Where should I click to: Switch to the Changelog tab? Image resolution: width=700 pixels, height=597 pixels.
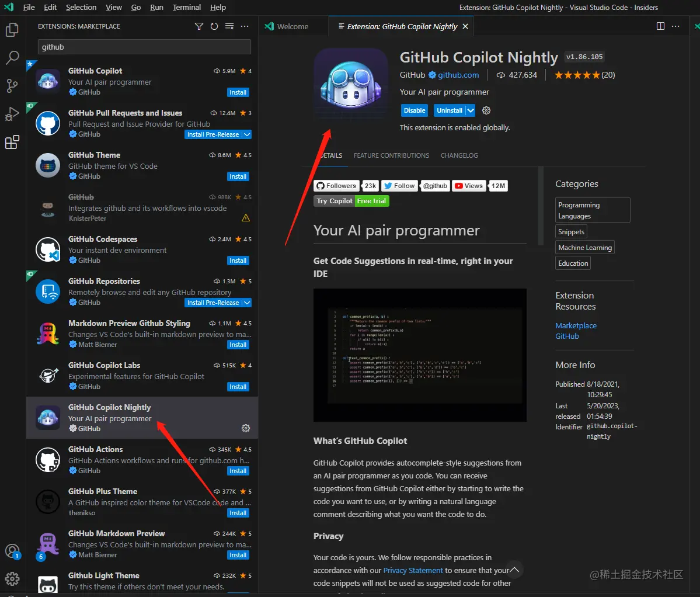point(459,155)
